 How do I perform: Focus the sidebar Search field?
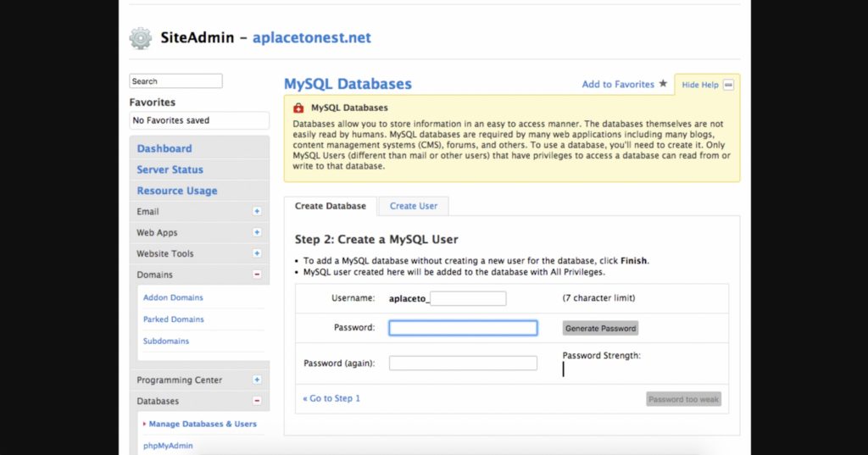click(176, 80)
